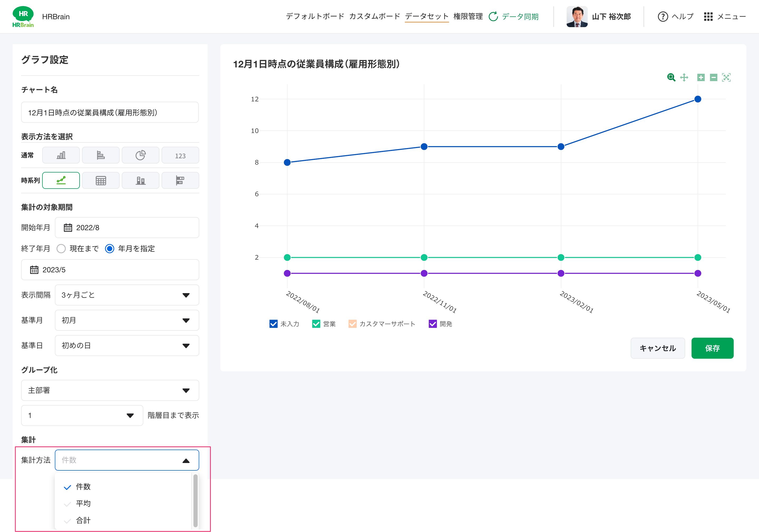
Task: Uncheck the 未入力 legend checkbox
Action: coord(273,324)
